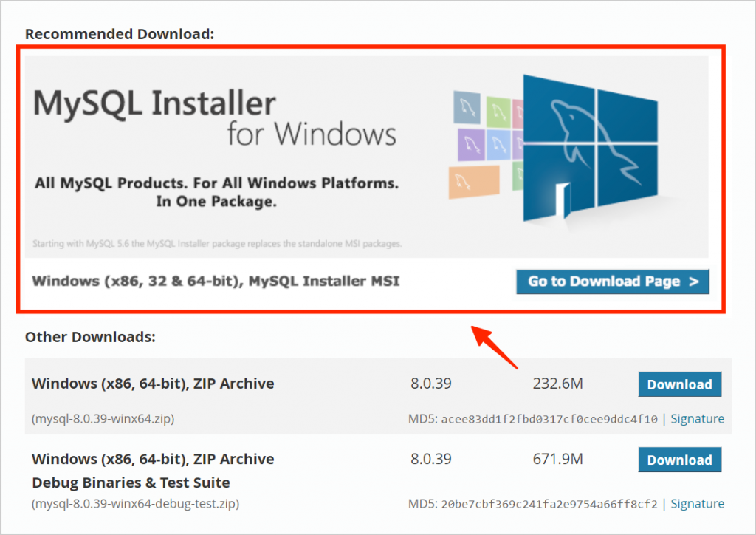This screenshot has height=535, width=756.
Task: Download the 232.6M ZIP Archive
Action: (x=679, y=384)
